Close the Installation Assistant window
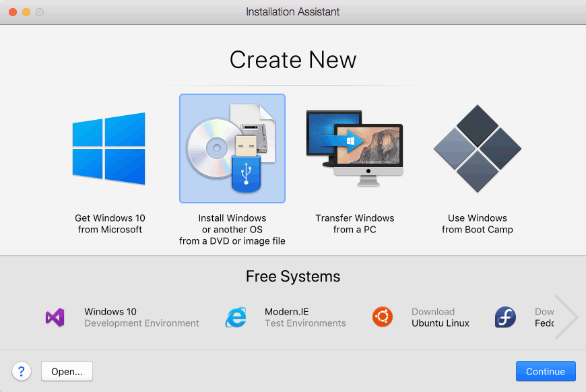 pyautogui.click(x=13, y=12)
